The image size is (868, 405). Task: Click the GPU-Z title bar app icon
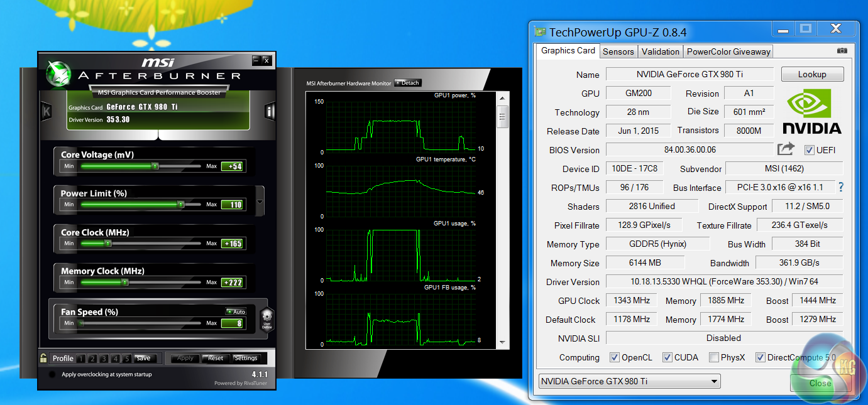coord(540,31)
